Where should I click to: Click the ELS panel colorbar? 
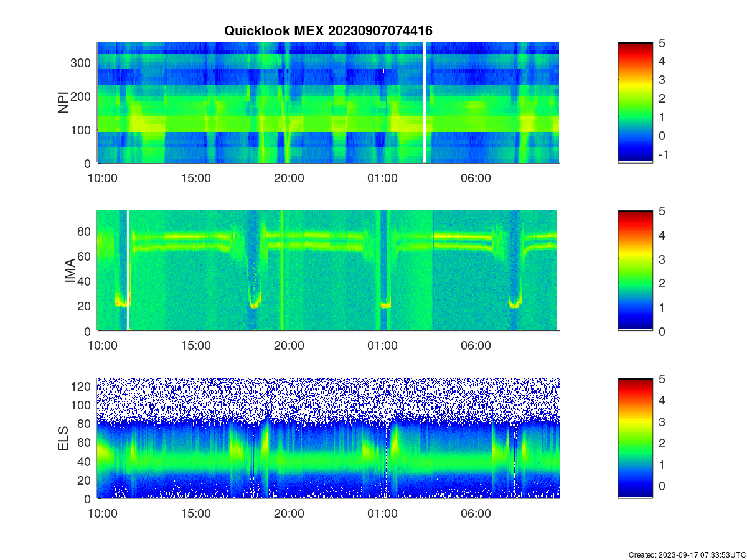point(635,439)
